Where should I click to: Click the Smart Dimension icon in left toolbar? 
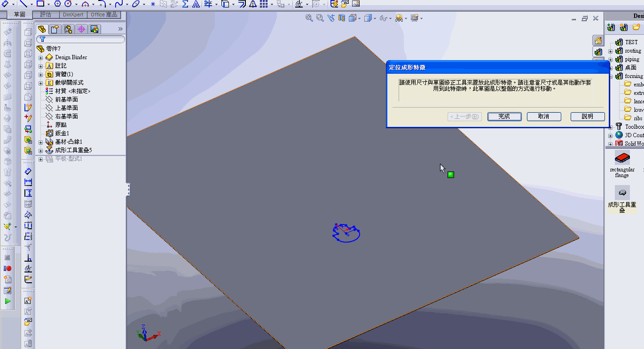pos(28,171)
